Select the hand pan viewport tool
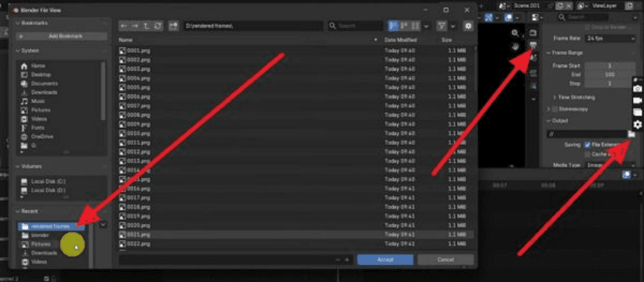 point(515,46)
